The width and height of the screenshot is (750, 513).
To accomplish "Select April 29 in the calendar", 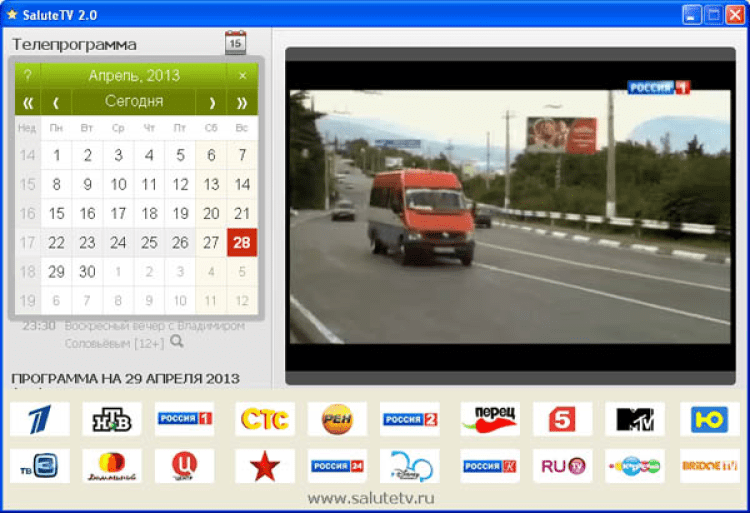I will pyautogui.click(x=56, y=272).
